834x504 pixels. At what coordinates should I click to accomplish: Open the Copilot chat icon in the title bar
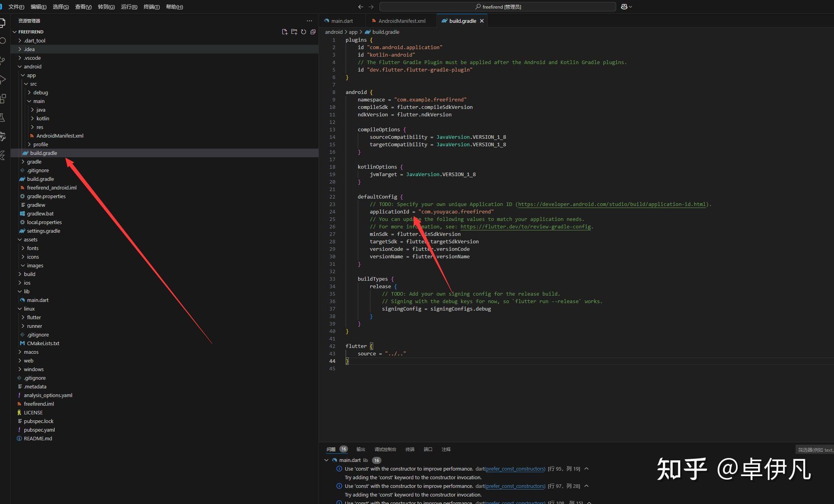tap(624, 7)
